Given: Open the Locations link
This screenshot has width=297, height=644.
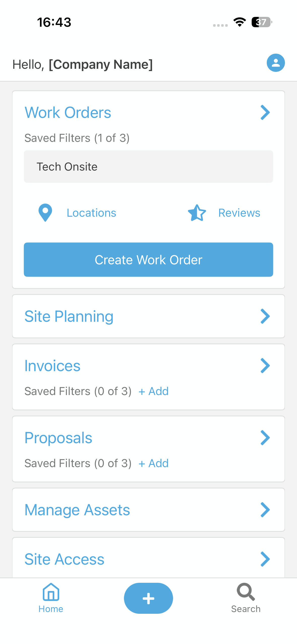Looking at the screenshot, I should pos(91,213).
